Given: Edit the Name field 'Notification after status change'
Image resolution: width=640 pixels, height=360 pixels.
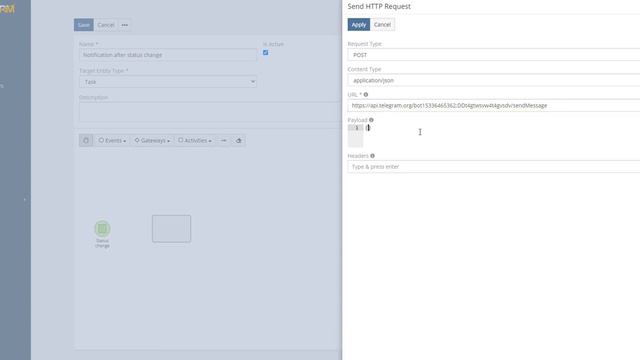Looking at the screenshot, I should tap(168, 55).
